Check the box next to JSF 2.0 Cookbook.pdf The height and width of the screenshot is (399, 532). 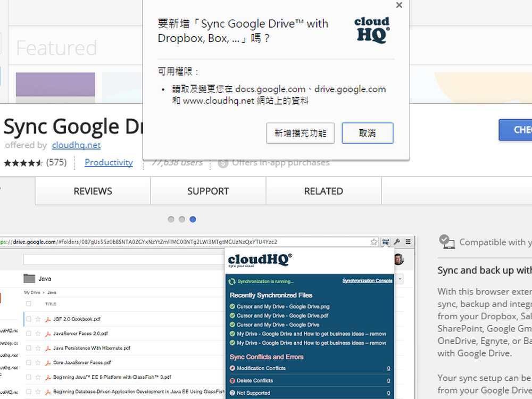click(x=29, y=319)
